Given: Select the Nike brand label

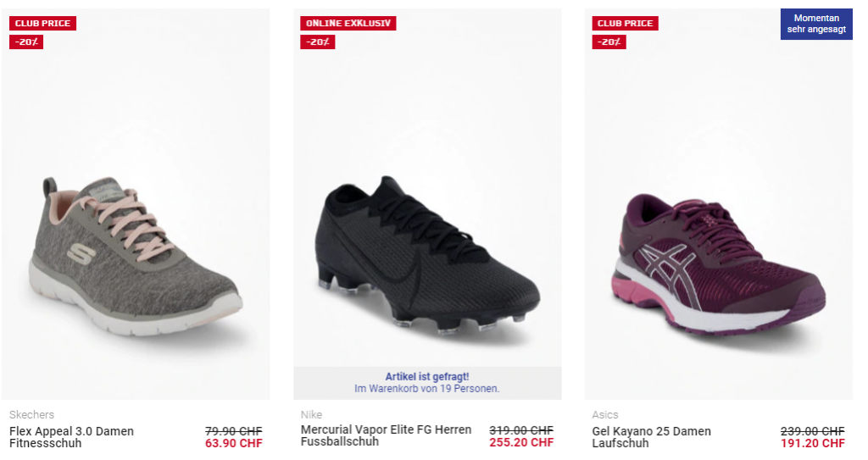Looking at the screenshot, I should [x=311, y=414].
